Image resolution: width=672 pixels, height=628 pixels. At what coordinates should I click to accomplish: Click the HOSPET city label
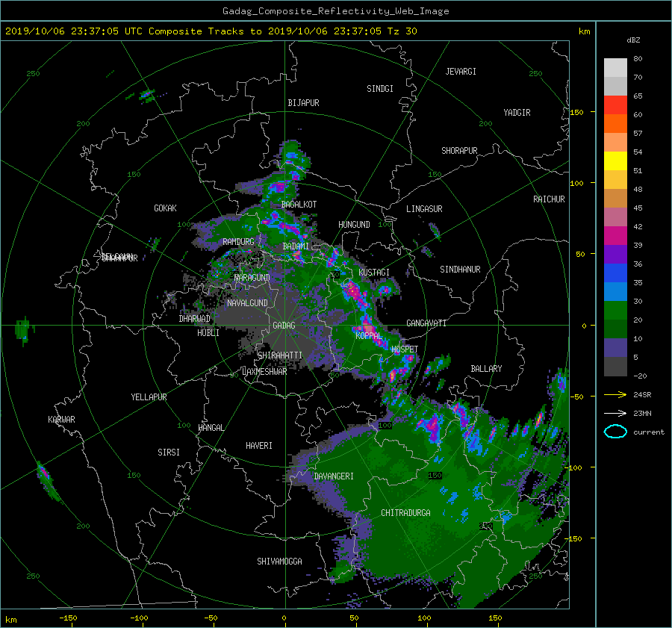click(x=405, y=349)
